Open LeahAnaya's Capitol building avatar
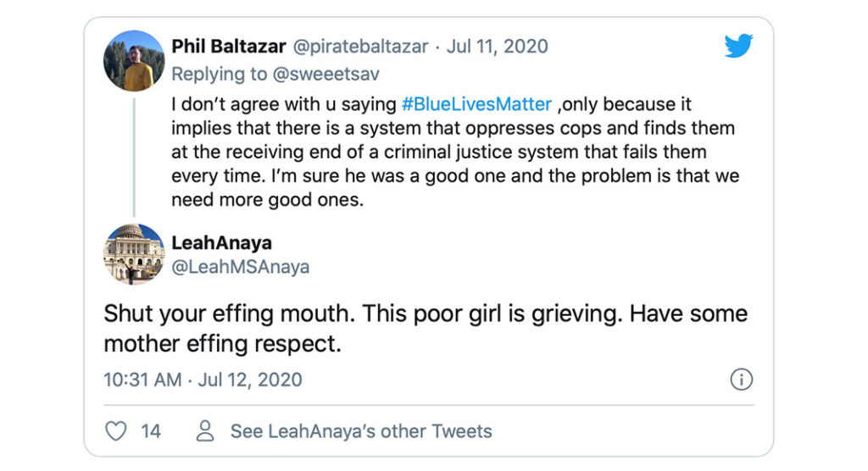The width and height of the screenshot is (868, 471). [x=134, y=254]
